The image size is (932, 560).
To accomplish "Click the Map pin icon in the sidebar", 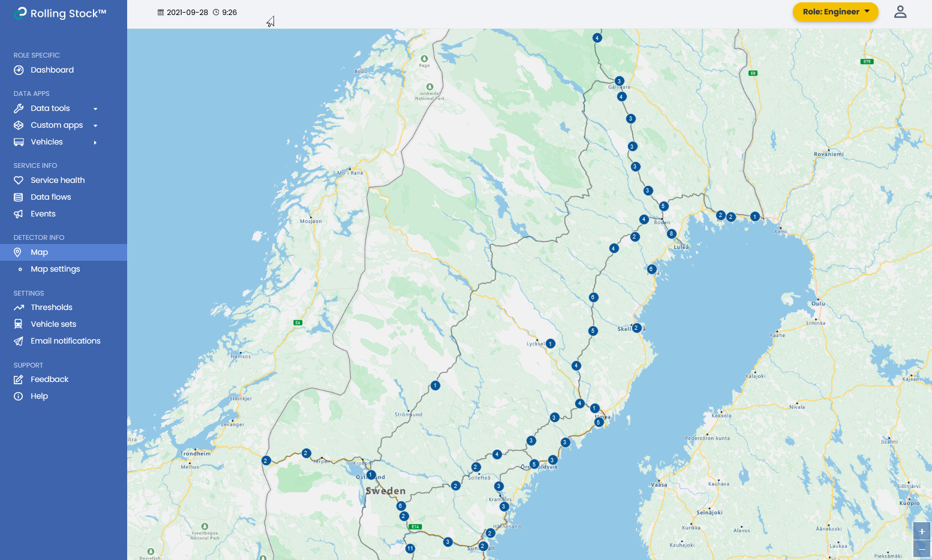I will point(18,252).
